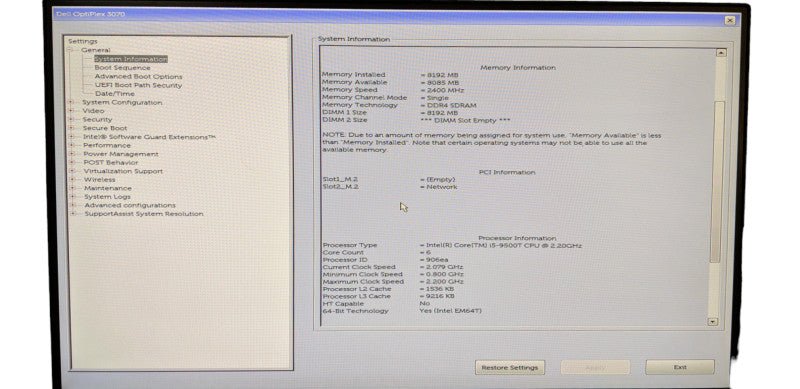Expand the Performance node
Viewport: 800px width, 389px height.
click(x=71, y=145)
